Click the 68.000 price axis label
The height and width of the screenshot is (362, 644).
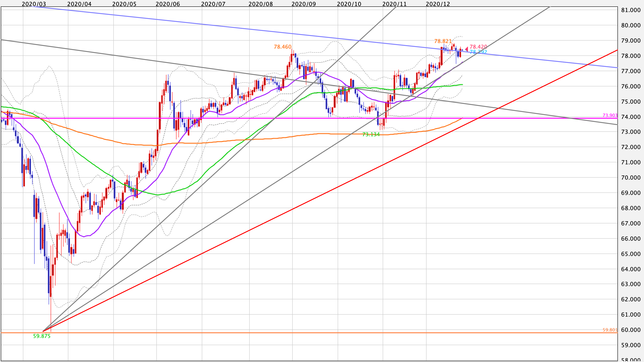point(631,208)
